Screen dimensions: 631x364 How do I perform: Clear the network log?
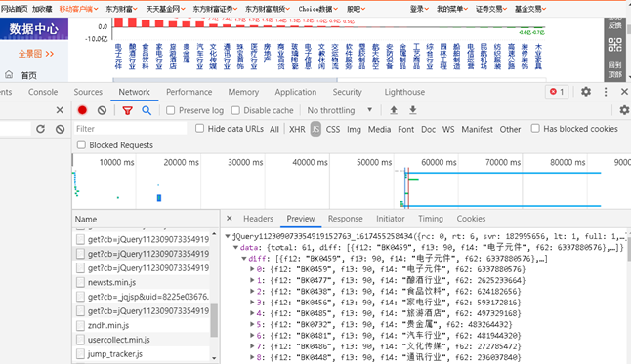103,110
